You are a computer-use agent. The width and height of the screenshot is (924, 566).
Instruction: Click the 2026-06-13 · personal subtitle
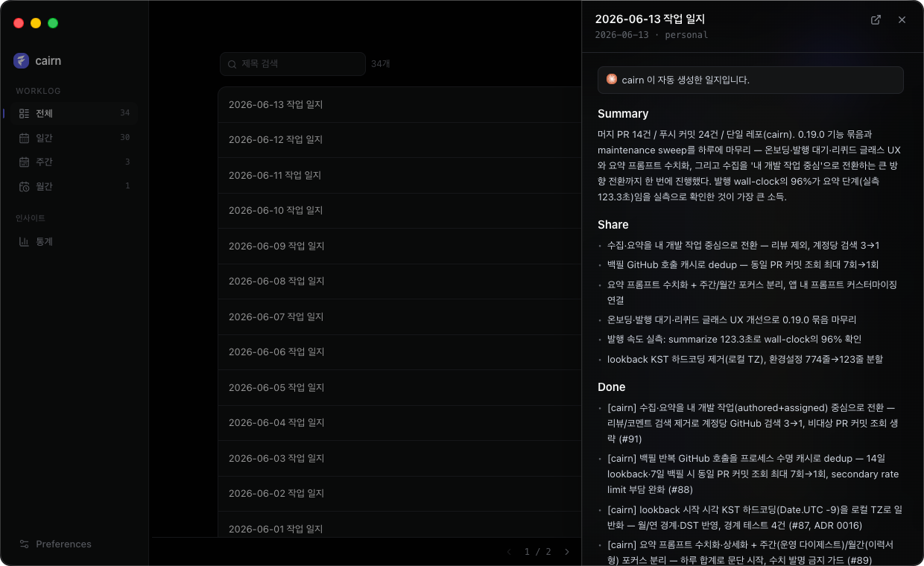(x=651, y=35)
